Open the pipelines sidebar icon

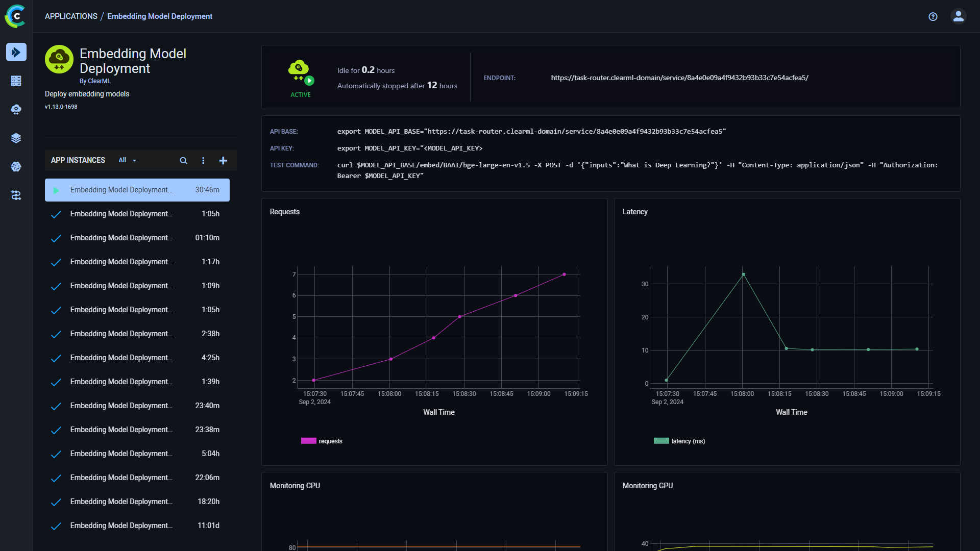(x=16, y=195)
